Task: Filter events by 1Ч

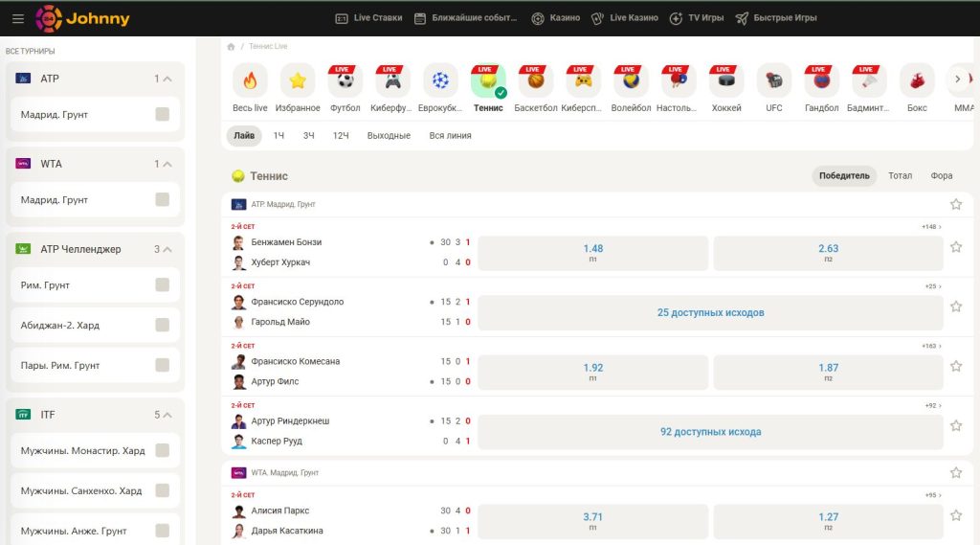Action: (278, 135)
